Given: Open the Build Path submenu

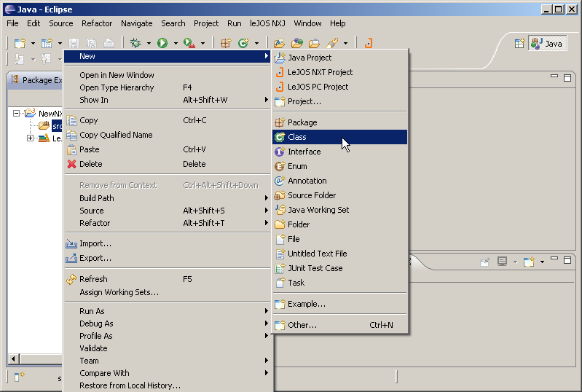Looking at the screenshot, I should click(167, 198).
